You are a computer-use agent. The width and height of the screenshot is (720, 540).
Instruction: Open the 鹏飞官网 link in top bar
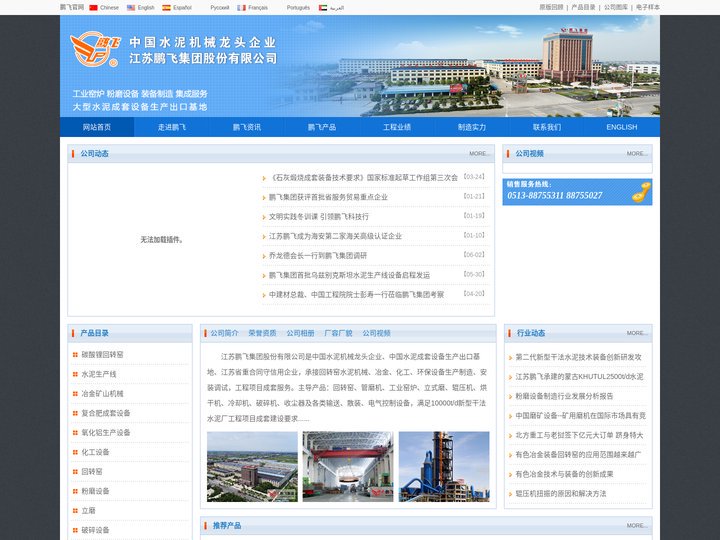click(x=72, y=7)
